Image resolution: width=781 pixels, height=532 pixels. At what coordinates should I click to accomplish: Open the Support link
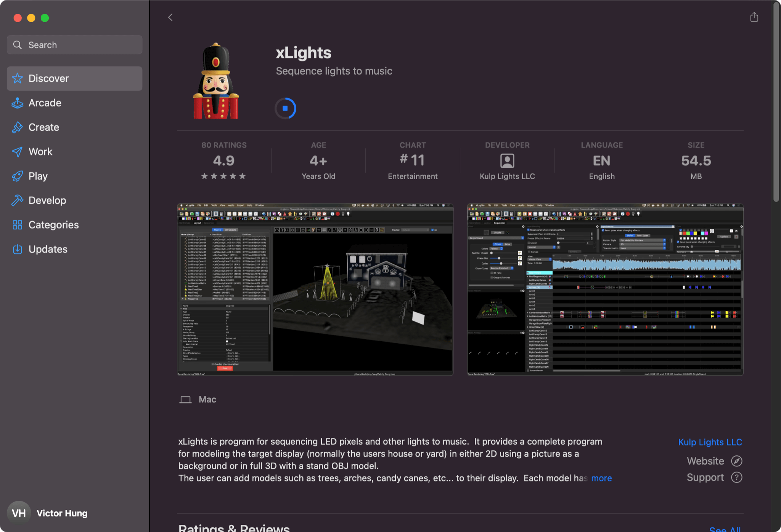705,477
